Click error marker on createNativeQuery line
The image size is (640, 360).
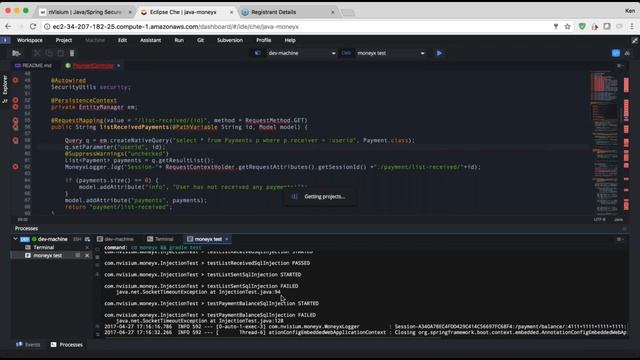point(15,140)
